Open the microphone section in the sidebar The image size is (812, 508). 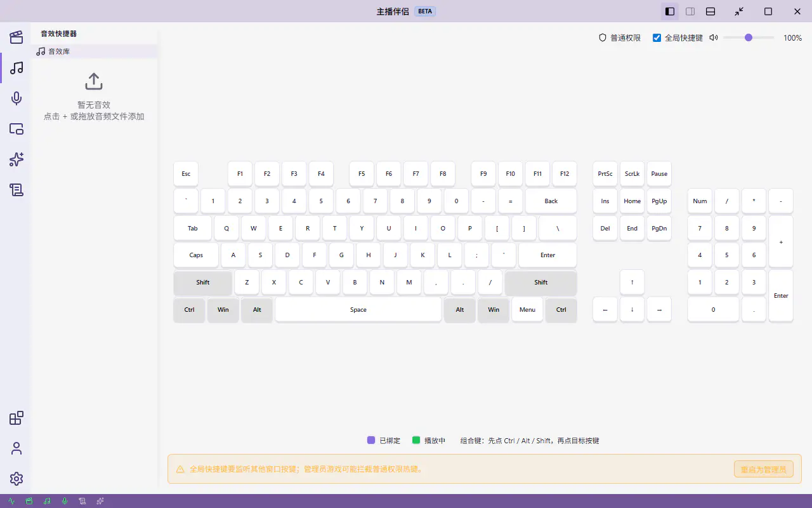[x=16, y=98]
